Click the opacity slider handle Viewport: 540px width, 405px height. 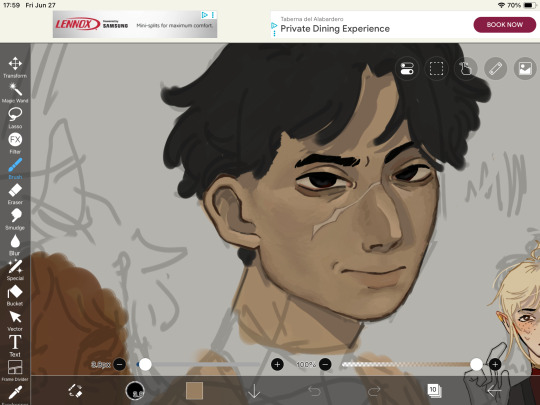pos(476,364)
